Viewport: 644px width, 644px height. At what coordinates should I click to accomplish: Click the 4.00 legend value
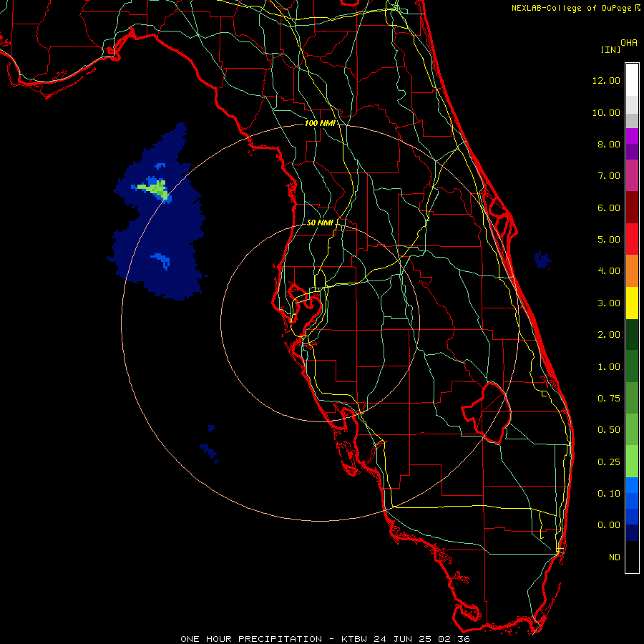609,271
